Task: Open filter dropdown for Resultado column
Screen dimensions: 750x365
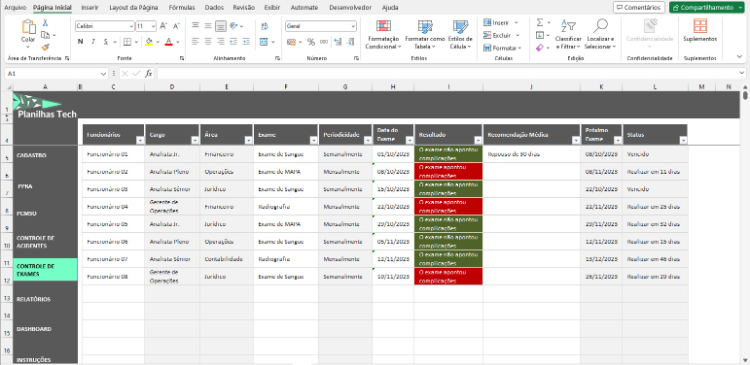Action: click(x=478, y=140)
